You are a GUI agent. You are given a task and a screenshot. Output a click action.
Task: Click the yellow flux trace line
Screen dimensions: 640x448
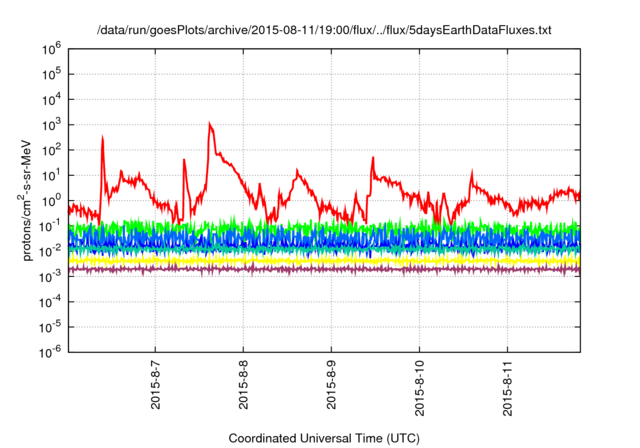[324, 260]
